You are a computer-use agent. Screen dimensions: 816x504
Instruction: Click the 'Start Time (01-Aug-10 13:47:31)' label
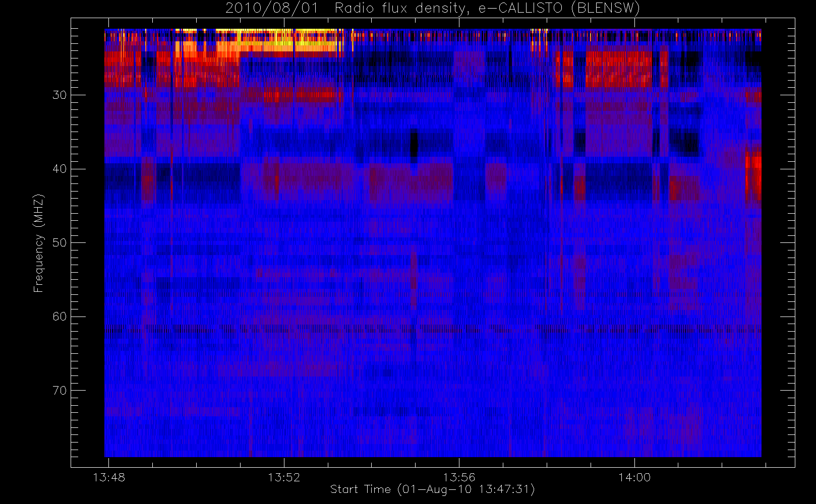coord(432,489)
